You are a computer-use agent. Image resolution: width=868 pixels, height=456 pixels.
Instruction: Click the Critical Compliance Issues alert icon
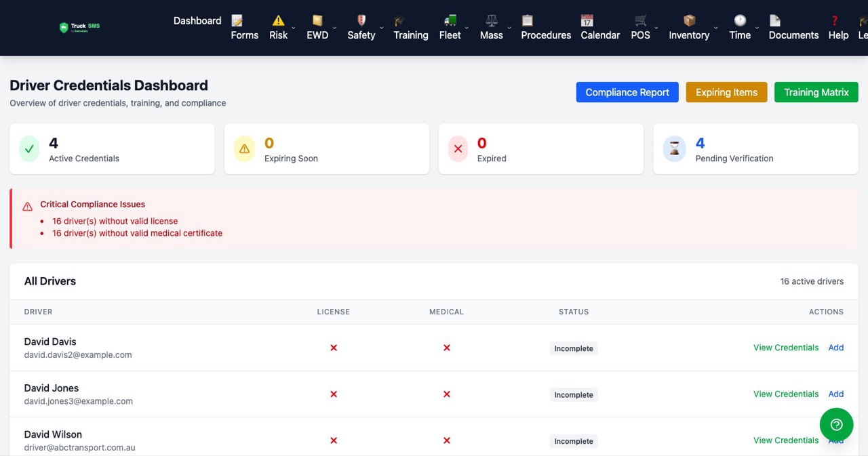coord(28,206)
